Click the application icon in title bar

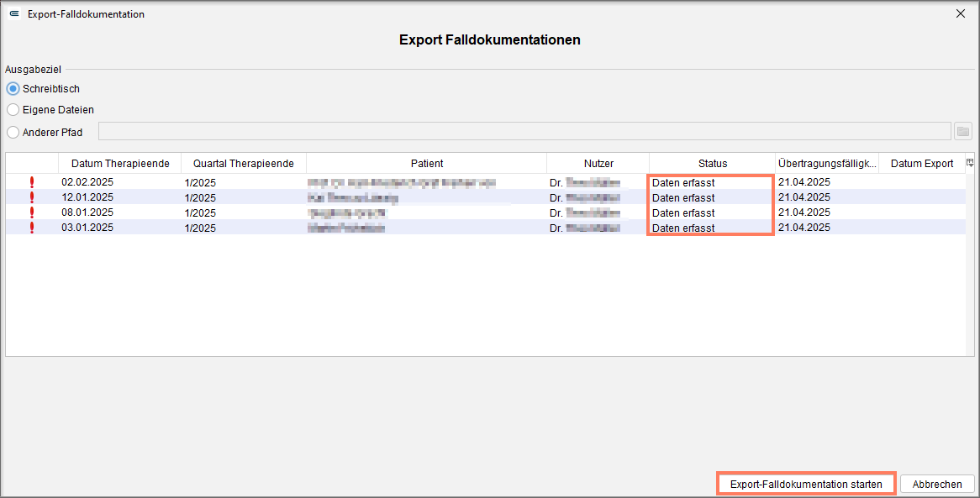click(14, 13)
